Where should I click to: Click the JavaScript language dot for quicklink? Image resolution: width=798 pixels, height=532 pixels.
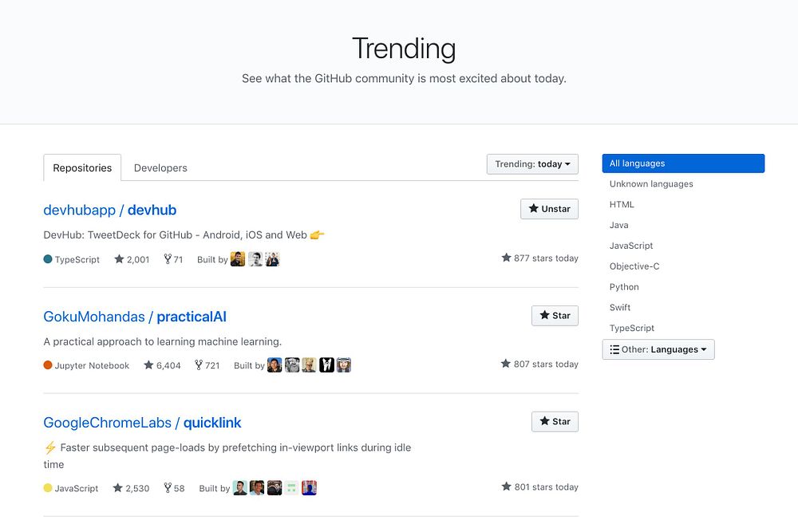click(x=48, y=488)
